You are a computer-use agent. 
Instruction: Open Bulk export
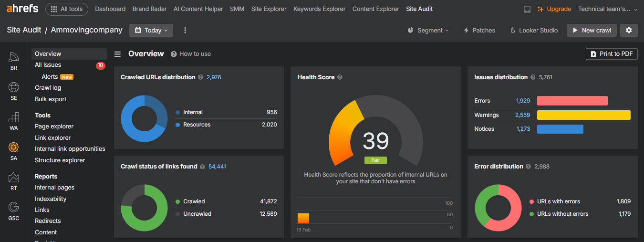tap(51, 99)
